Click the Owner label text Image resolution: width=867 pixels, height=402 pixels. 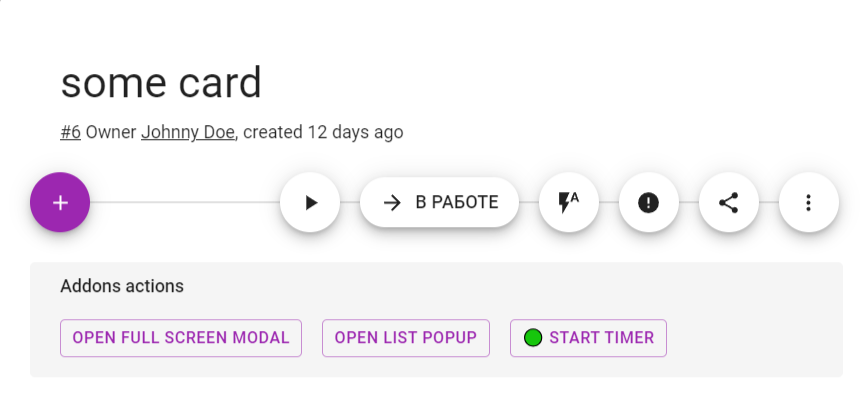coord(111,132)
